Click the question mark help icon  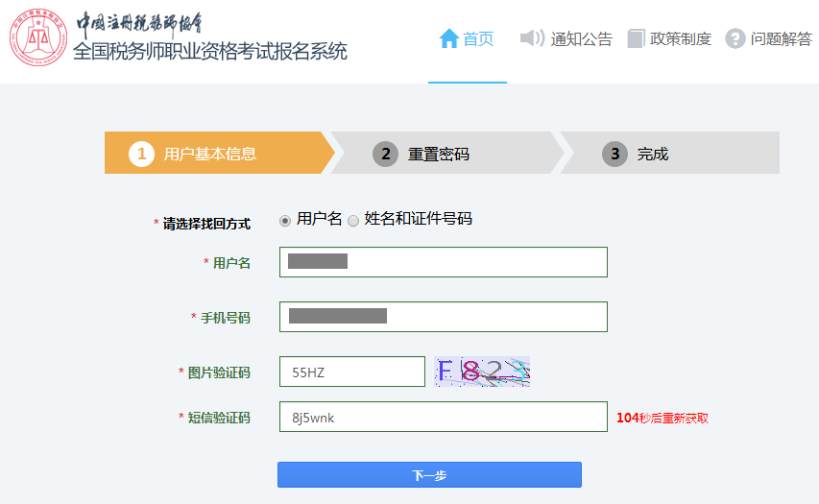click(735, 38)
